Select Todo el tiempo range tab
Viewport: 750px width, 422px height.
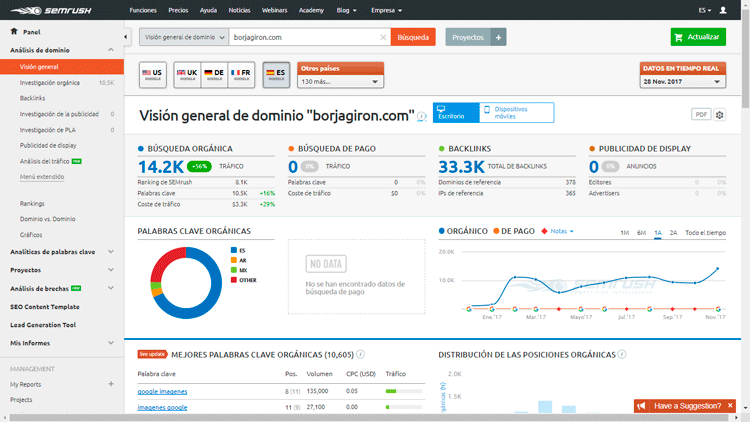(706, 233)
